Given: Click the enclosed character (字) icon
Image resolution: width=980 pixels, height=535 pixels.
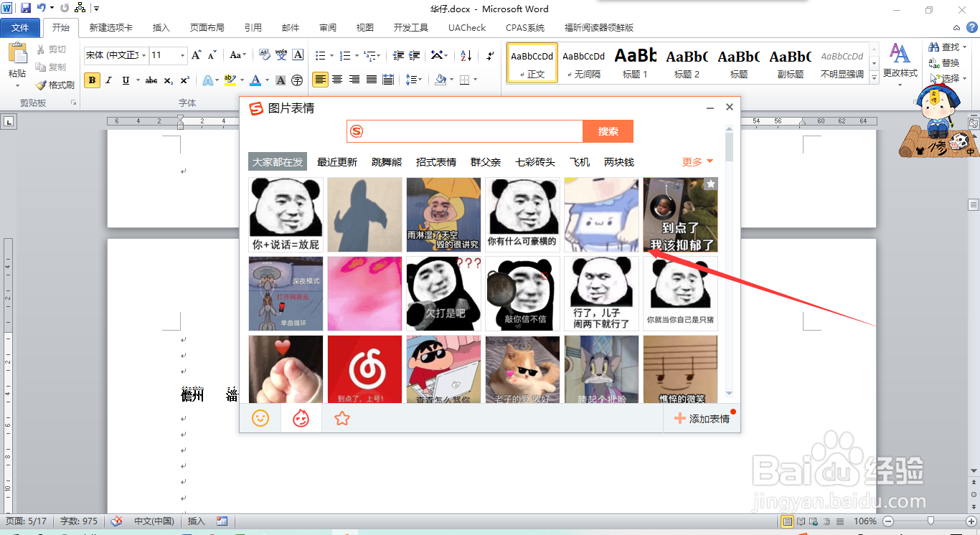Looking at the screenshot, I should click(297, 80).
